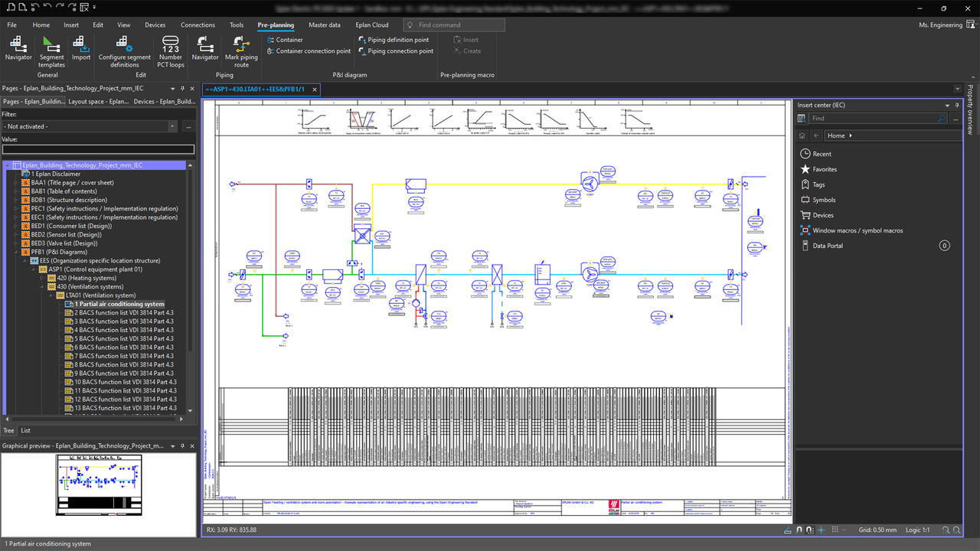
Task: Open Favorites in the Insert center
Action: click(825, 169)
